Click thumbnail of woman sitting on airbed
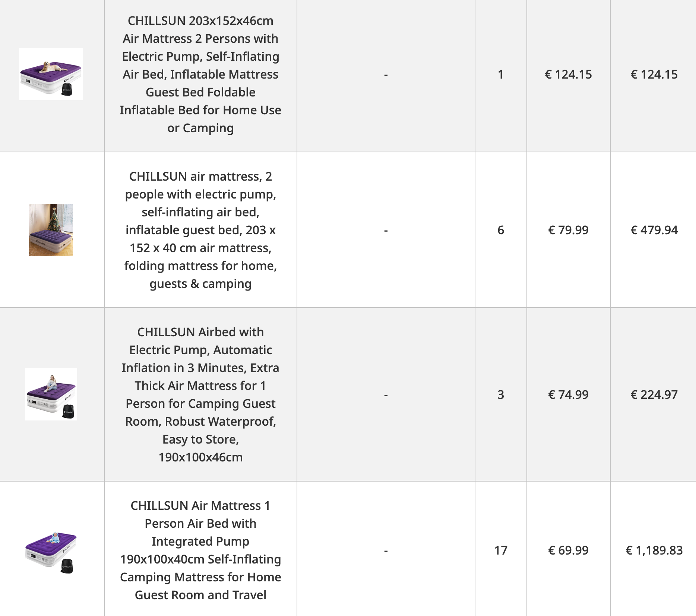Viewport: 696px width, 616px height. pyautogui.click(x=51, y=394)
